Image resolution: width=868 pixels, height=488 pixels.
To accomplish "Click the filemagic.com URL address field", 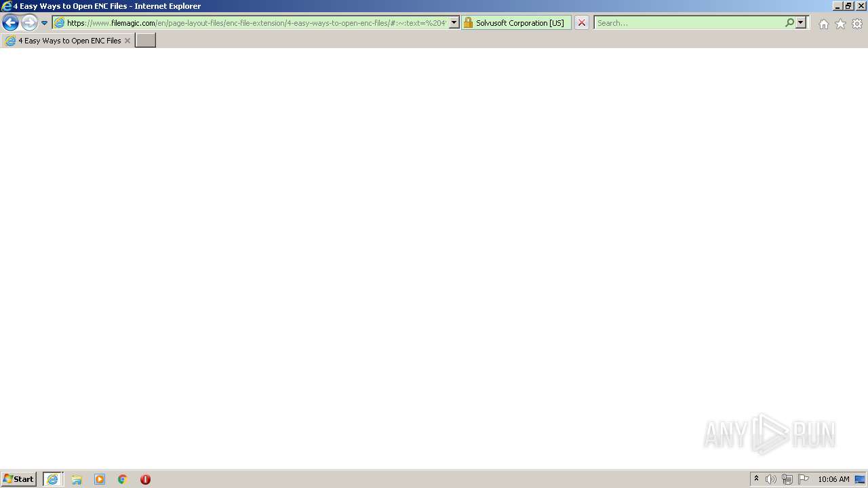I will [x=256, y=23].
